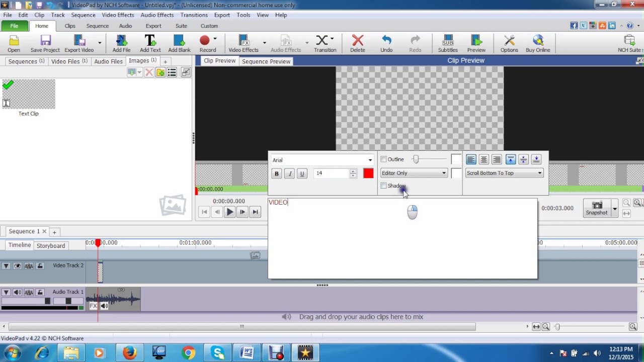Viewport: 644px width, 362px height.
Task: Enable the Outline checkbox
Action: pyautogui.click(x=383, y=159)
